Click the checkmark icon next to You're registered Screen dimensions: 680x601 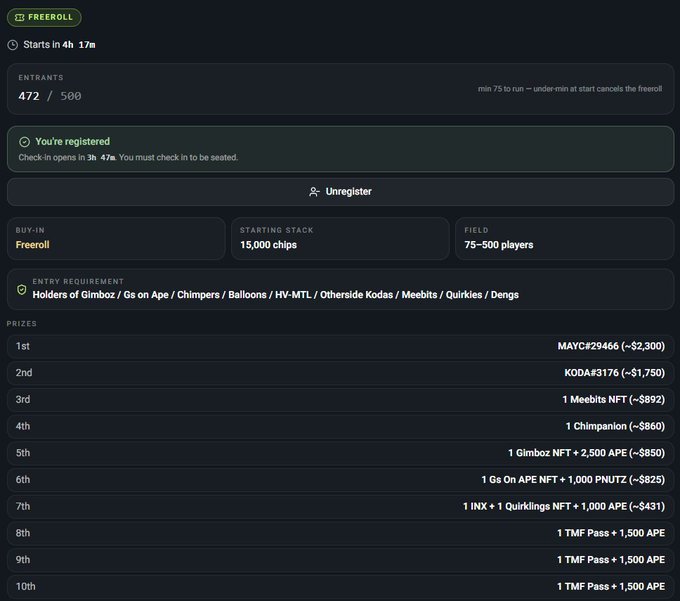[24, 142]
